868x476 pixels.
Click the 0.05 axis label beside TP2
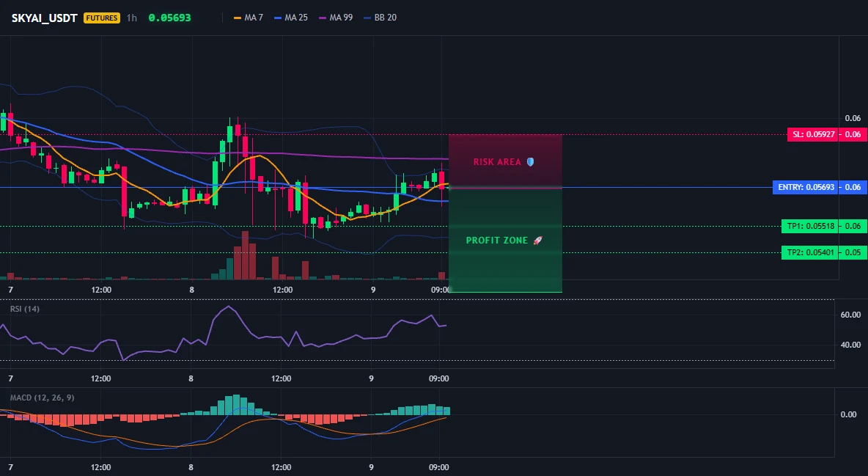853,253
